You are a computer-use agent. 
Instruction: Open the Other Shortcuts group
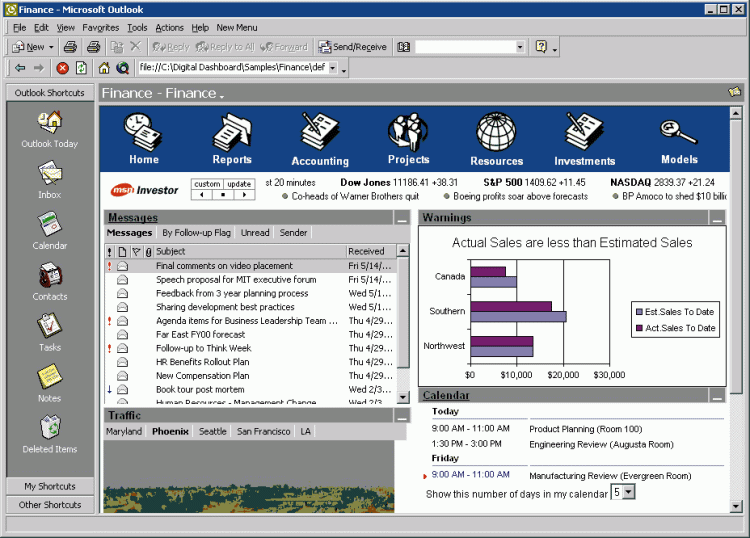pyautogui.click(x=50, y=505)
